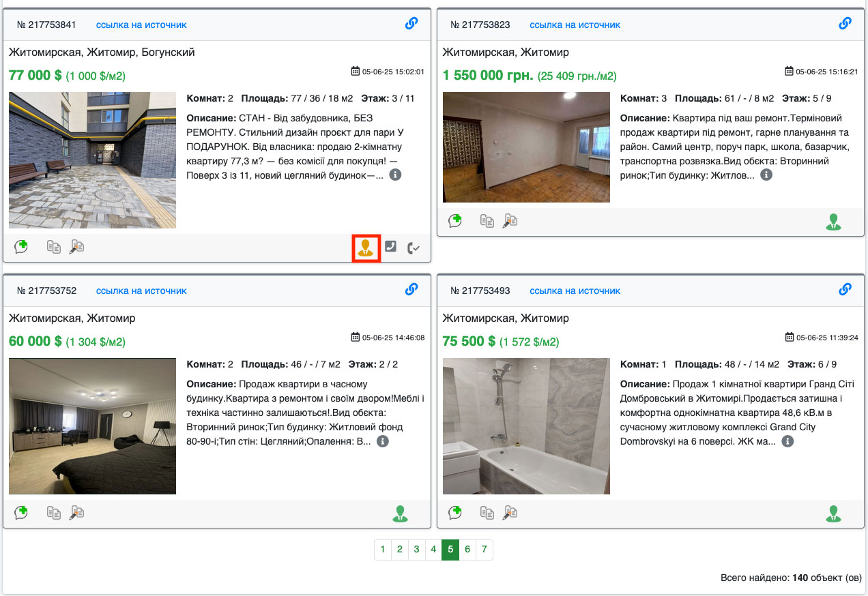868x596 pixels.
Task: Click the description info icon on listing 217753752
Action: [x=383, y=441]
